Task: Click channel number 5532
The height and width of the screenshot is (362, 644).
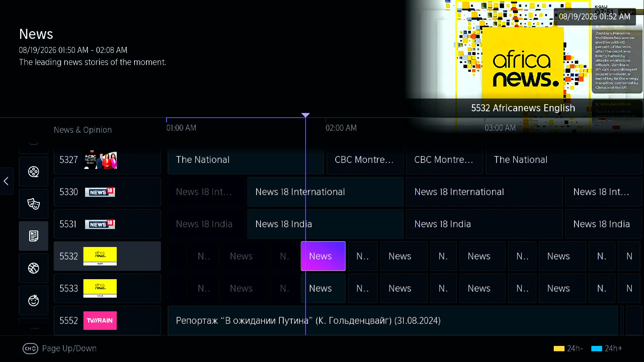Action: [x=68, y=256]
